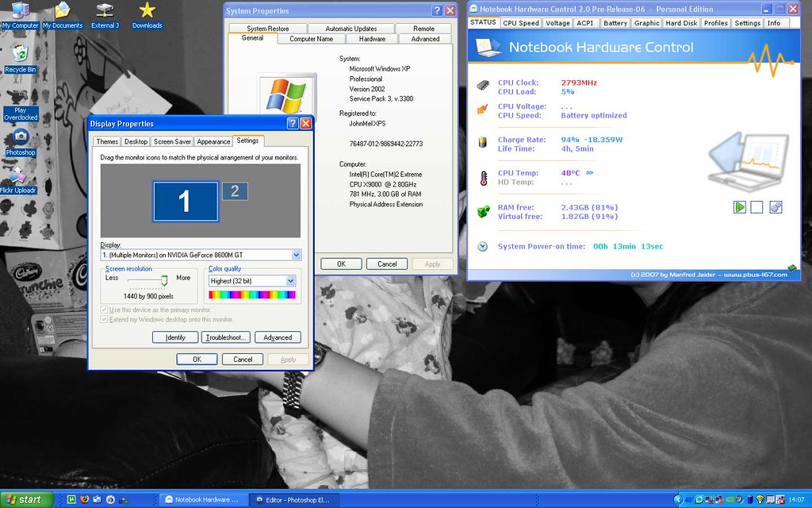Open the Battery tab in Notebook Hardware Control

(x=615, y=23)
